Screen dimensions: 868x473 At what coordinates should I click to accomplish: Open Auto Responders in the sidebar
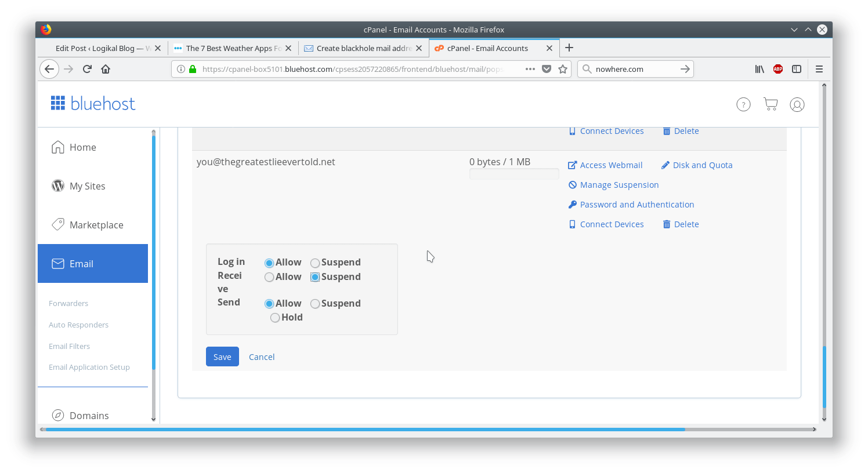[x=78, y=325]
